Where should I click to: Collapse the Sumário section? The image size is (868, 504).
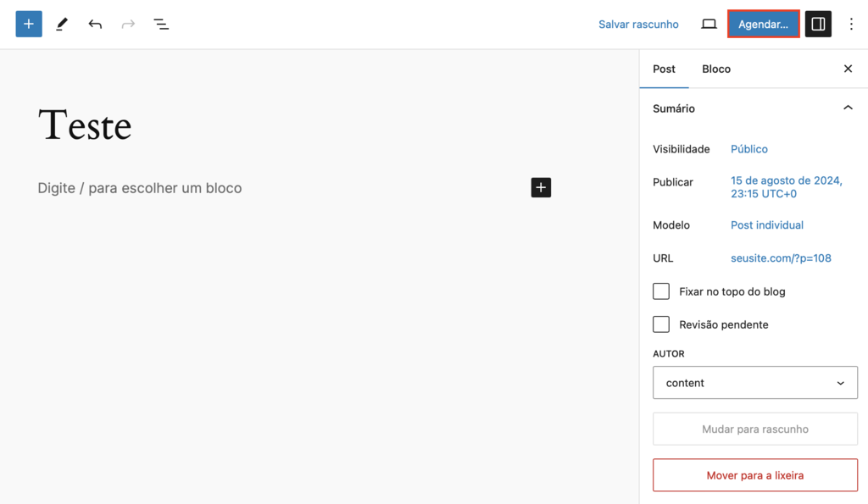(x=848, y=108)
